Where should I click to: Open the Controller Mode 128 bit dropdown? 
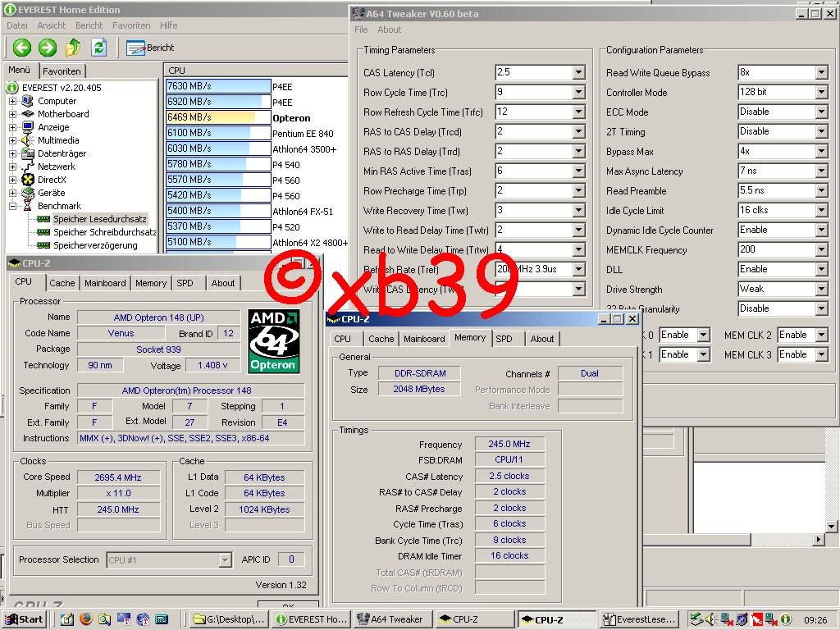(x=822, y=92)
